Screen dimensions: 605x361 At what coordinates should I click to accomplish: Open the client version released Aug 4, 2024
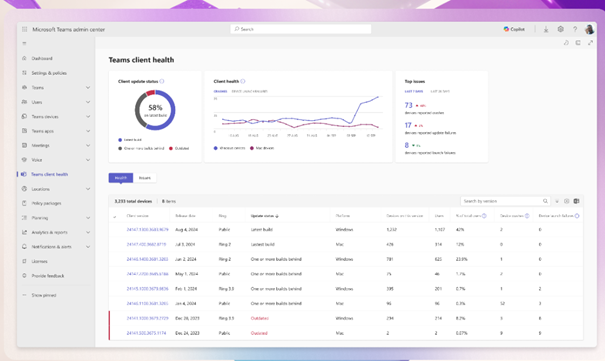tap(147, 229)
